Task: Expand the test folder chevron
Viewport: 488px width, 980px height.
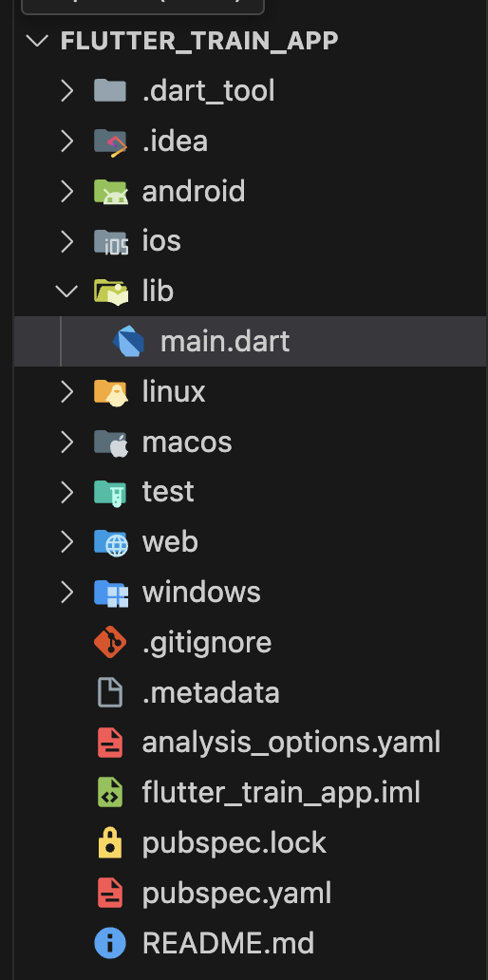Action: click(x=66, y=492)
